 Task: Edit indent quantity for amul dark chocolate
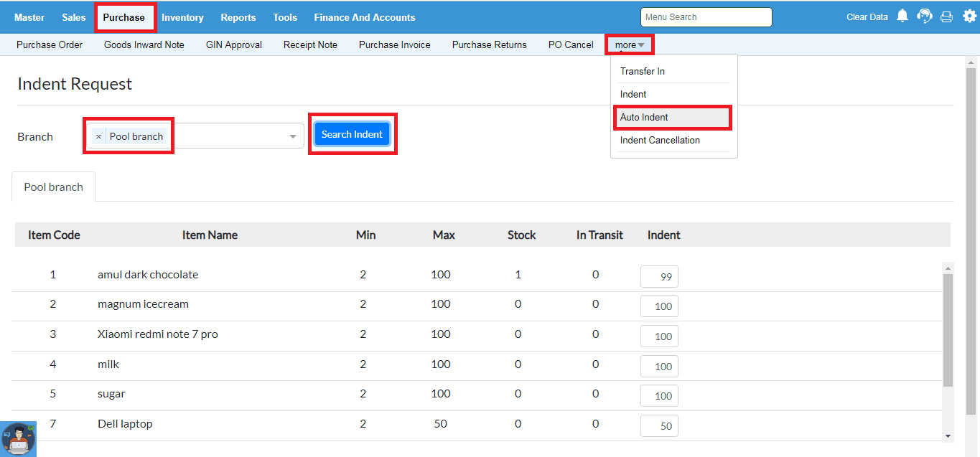pyautogui.click(x=659, y=276)
